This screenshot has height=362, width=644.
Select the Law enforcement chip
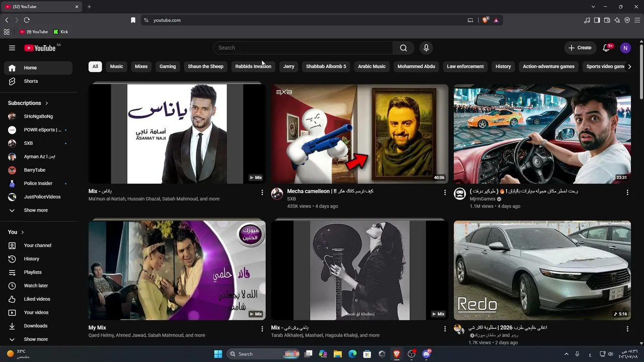[465, 66]
